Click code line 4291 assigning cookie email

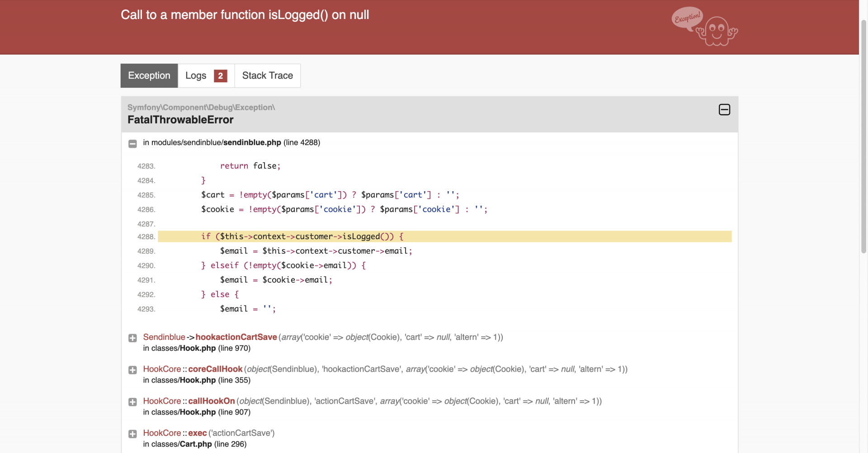[276, 280]
